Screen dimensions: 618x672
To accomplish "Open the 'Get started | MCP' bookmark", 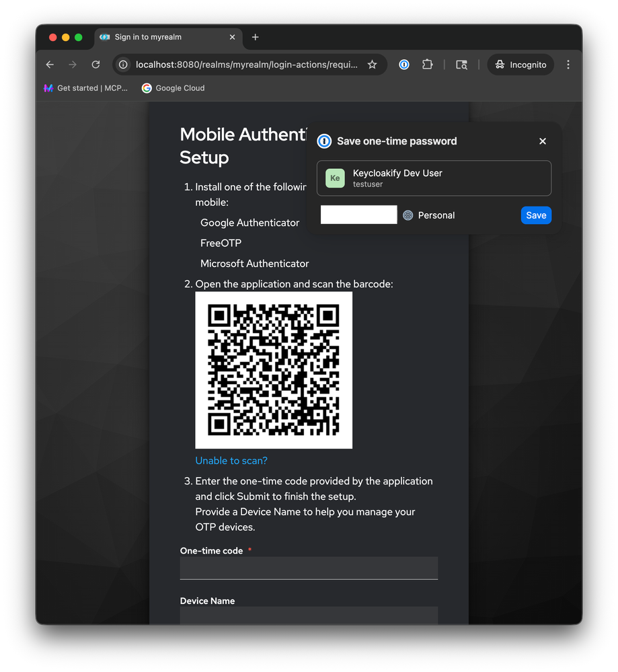I will pos(85,88).
